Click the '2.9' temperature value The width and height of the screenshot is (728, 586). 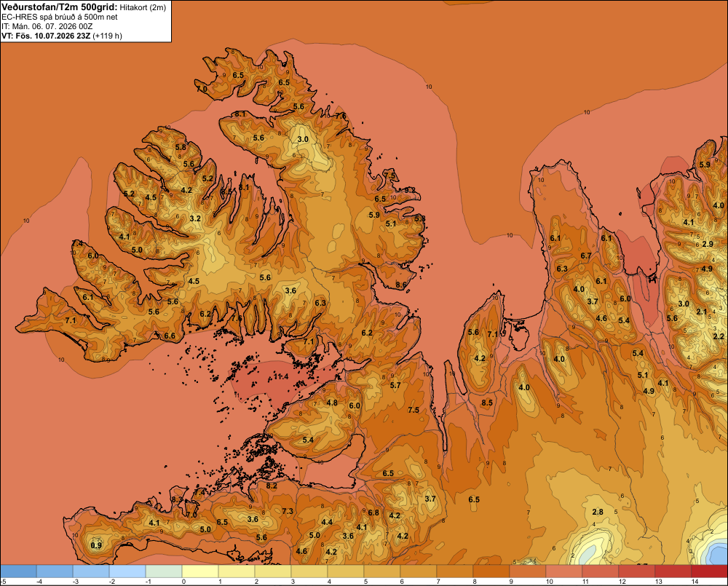point(708,245)
